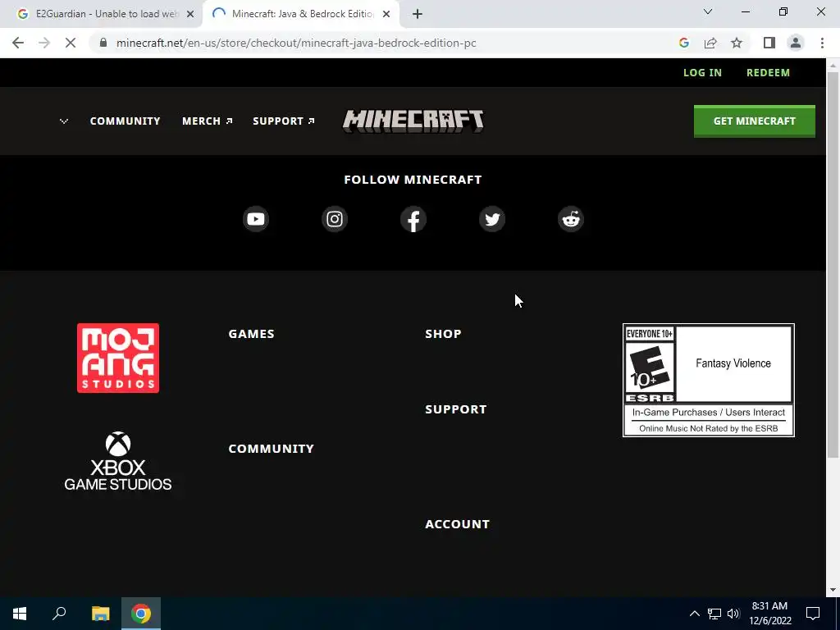Click the ESRB Everyone 10+ rating badge

(708, 380)
